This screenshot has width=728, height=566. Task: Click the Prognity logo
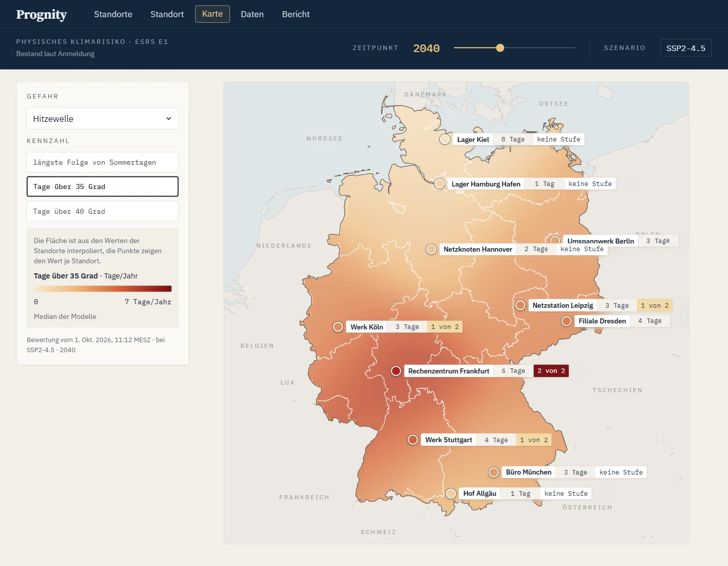41,14
